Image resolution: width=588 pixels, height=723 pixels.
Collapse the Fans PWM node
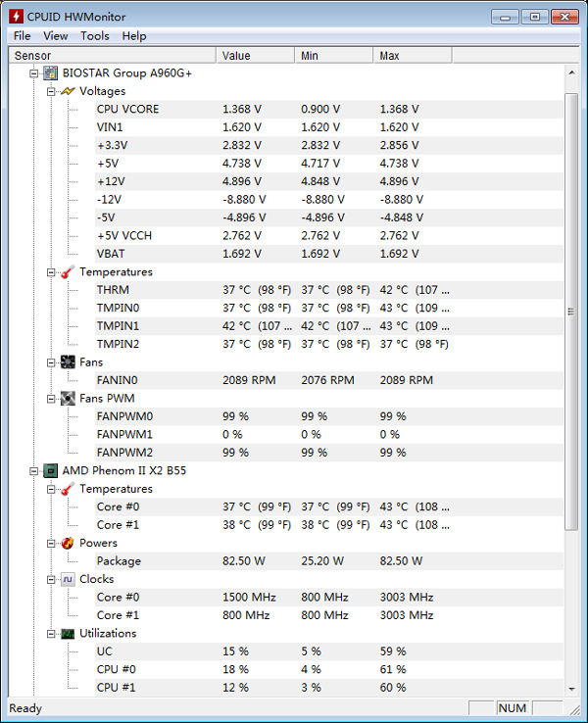(51, 399)
